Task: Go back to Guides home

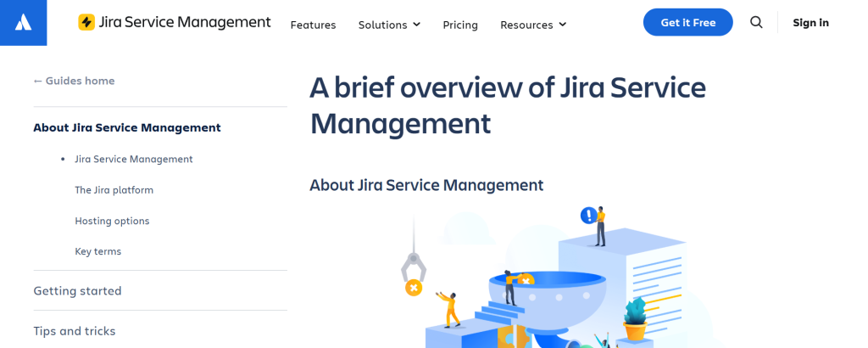Action: pyautogui.click(x=74, y=81)
